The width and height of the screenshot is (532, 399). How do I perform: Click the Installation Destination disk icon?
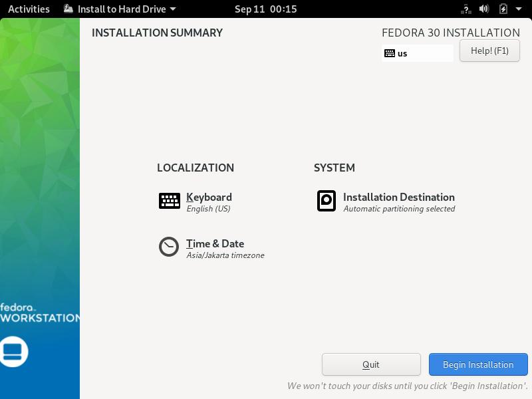[x=327, y=201]
